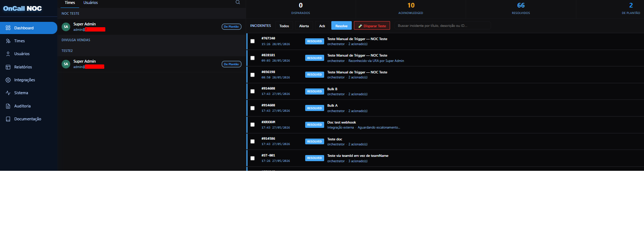This screenshot has width=644, height=241.
Task: Open Auditoria via sidebar document icon
Action: click(8, 106)
